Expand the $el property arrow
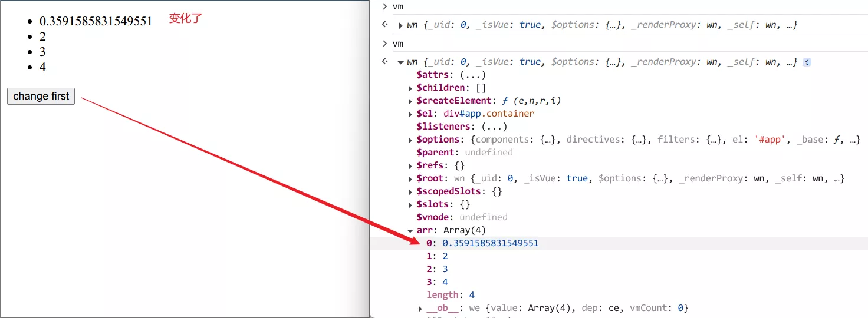 click(410, 114)
